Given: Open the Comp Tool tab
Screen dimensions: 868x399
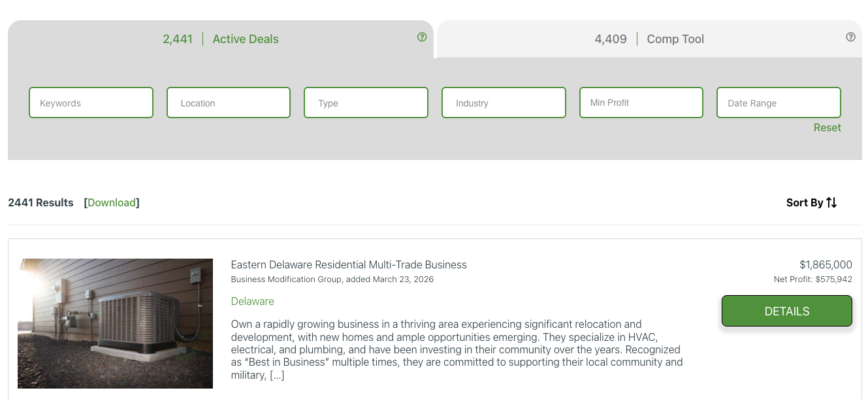Looking at the screenshot, I should click(649, 39).
